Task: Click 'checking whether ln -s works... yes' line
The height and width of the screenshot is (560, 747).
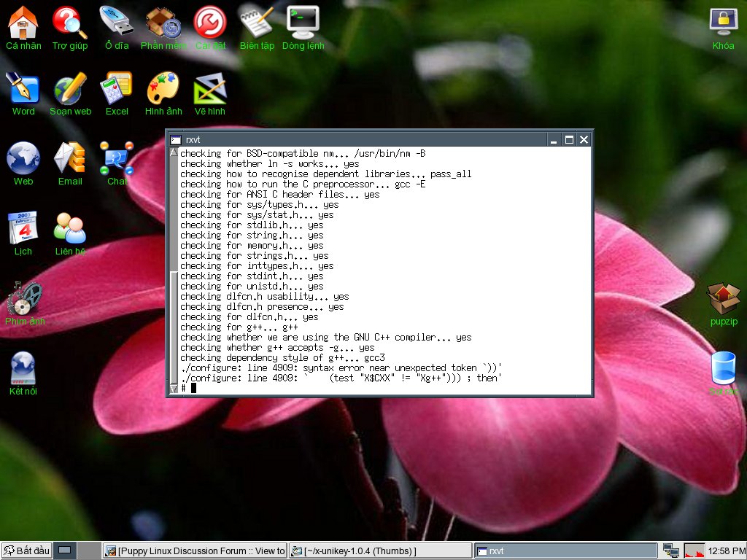Action: [270, 164]
